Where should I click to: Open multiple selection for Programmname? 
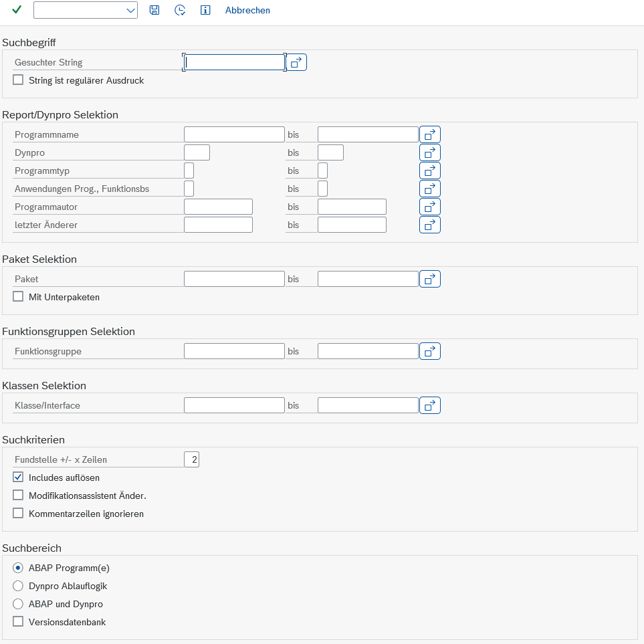pyautogui.click(x=430, y=134)
